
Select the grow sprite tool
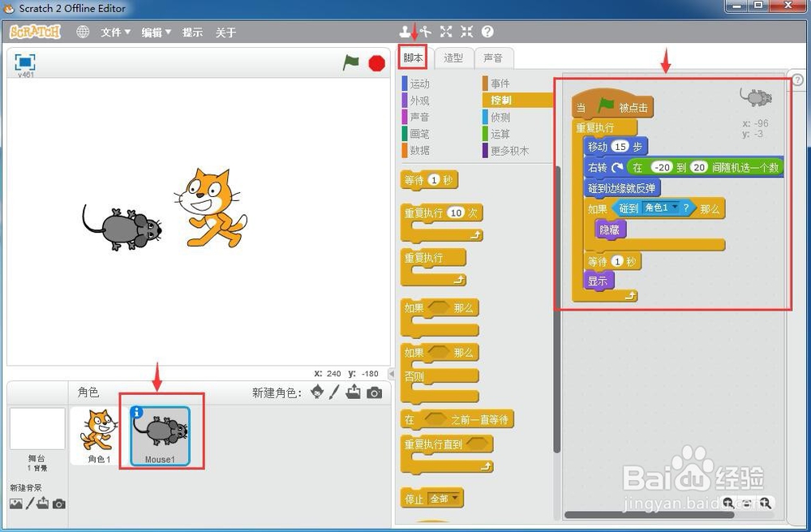446,32
